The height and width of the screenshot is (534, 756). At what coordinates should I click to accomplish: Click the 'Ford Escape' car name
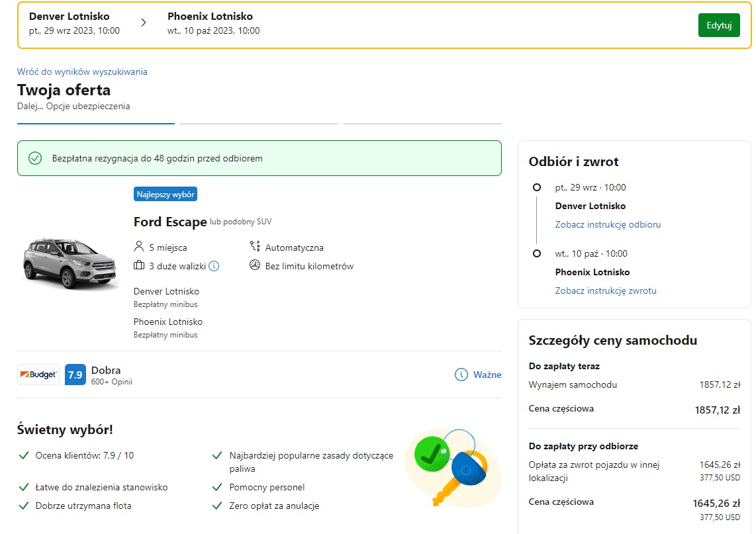pyautogui.click(x=170, y=222)
